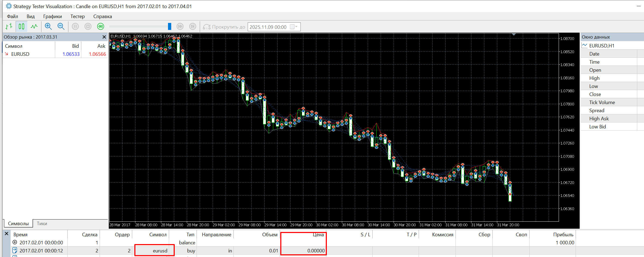The width and height of the screenshot is (644, 257).
Task: Select line chart mode
Action: (34, 26)
